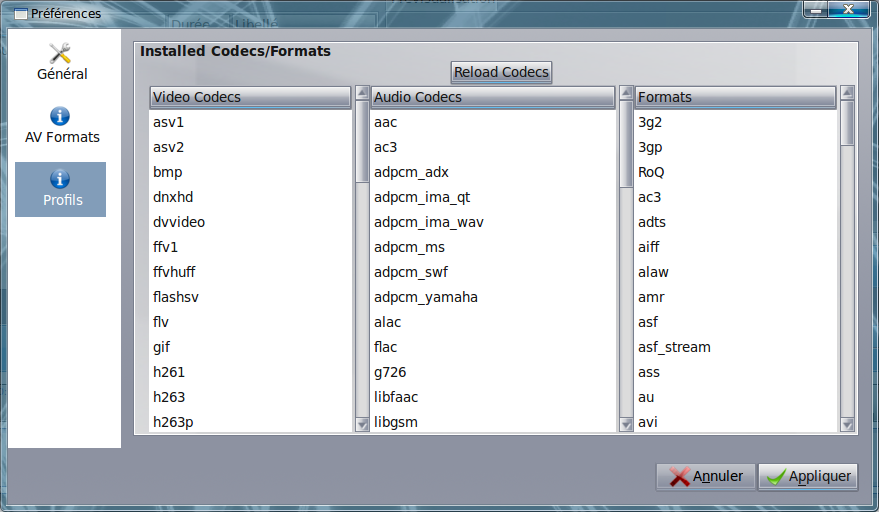Screen dimensions: 879x512
Task: Select au format
Action: (x=735, y=397)
